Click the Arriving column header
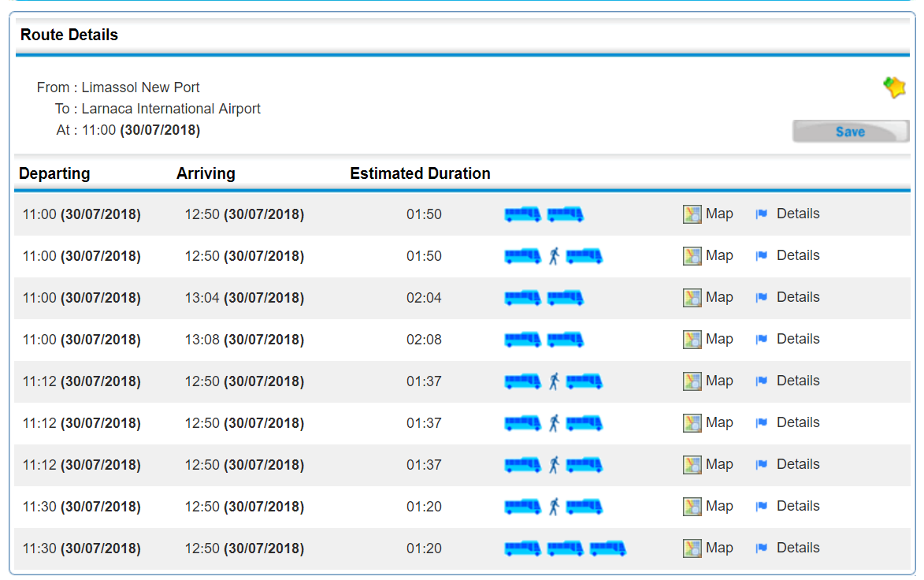 point(206,173)
